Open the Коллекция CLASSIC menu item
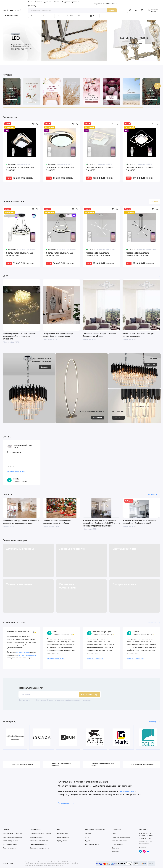The height and width of the screenshot is (868, 163). pos(65,16)
